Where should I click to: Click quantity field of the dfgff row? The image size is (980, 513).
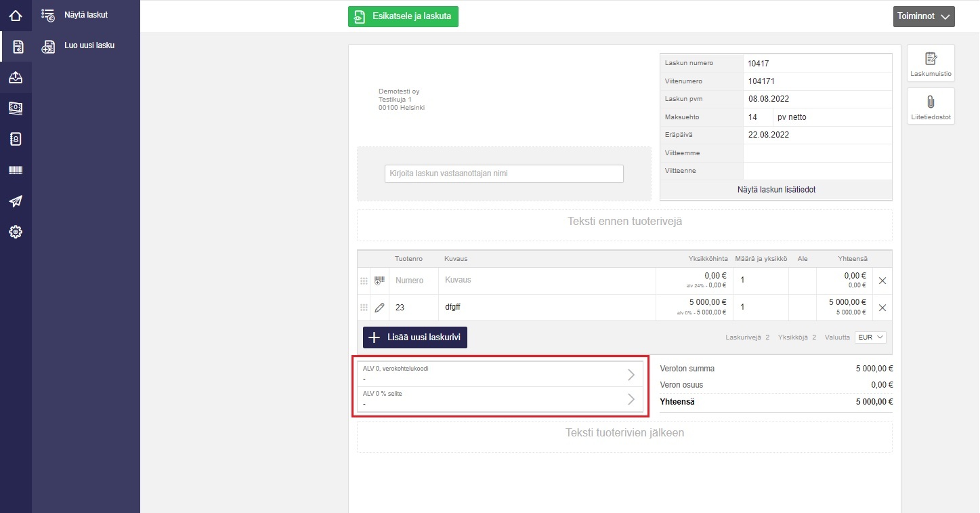(x=761, y=308)
